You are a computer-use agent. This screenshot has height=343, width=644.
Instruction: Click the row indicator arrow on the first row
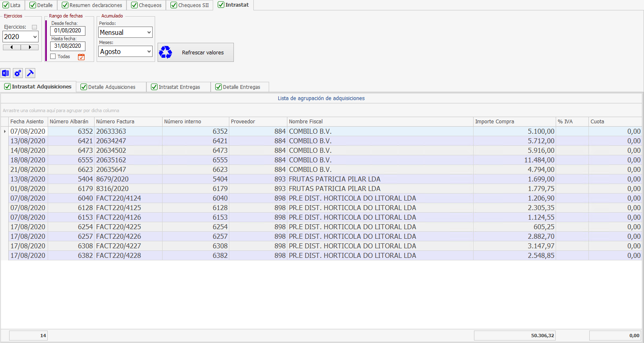click(x=5, y=132)
